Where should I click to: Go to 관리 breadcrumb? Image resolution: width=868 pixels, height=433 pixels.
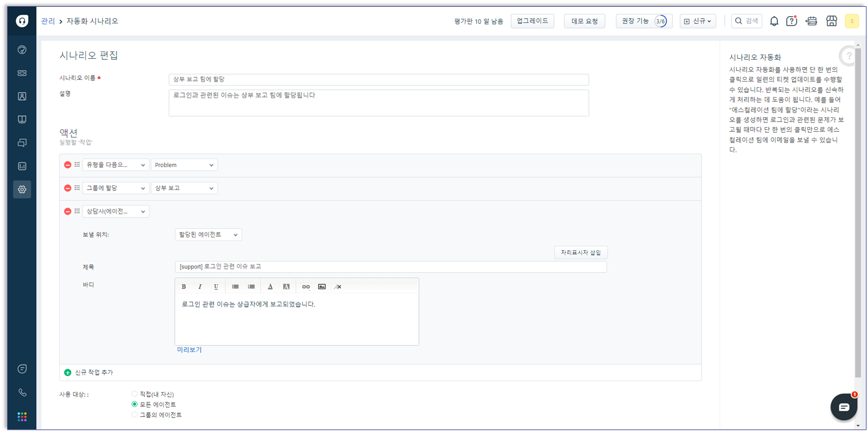click(48, 21)
